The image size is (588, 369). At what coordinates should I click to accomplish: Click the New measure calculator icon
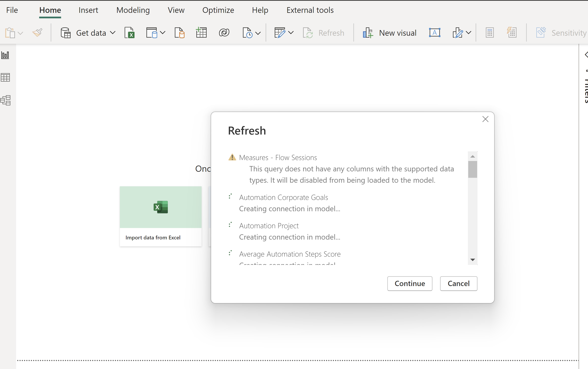(x=490, y=33)
